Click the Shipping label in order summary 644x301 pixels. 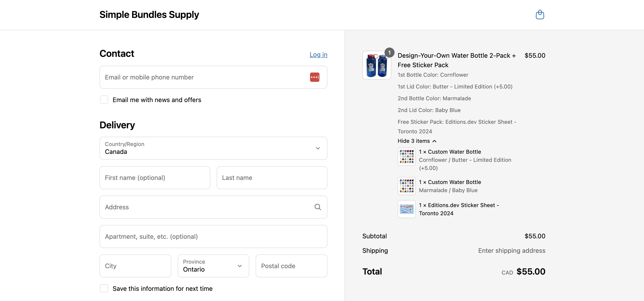coord(375,251)
